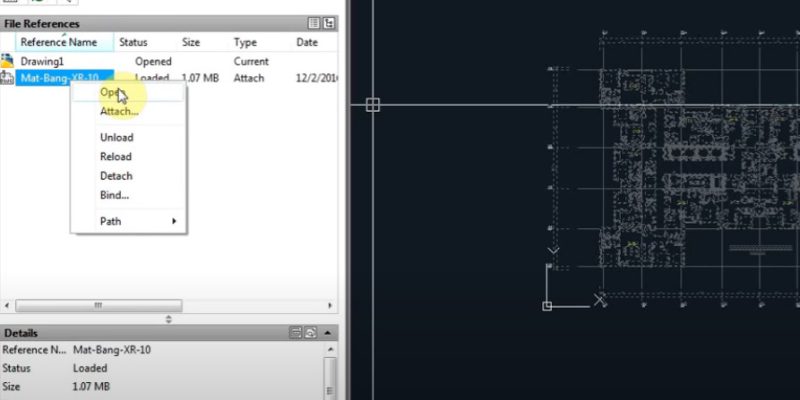
Task: Detach the Mat-Bang-XR-10 reference
Action: tap(115, 176)
